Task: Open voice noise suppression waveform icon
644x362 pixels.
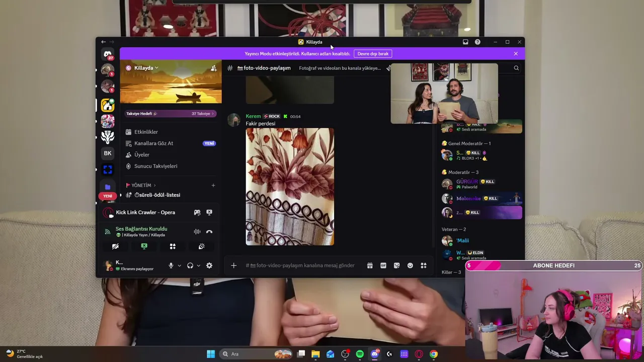Action: point(197,232)
